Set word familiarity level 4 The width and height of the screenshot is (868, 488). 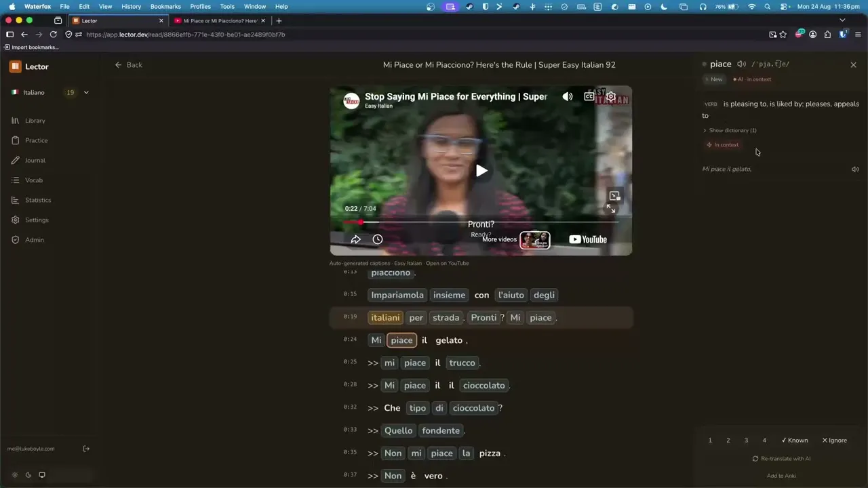(764, 441)
